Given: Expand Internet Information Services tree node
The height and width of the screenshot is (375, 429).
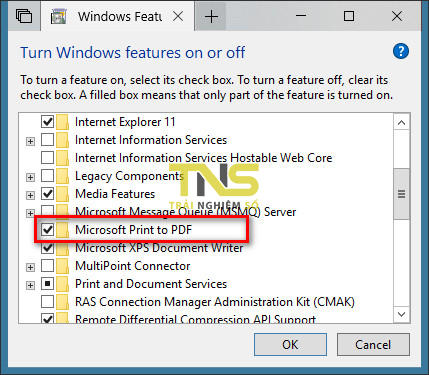Looking at the screenshot, I should pos(30,141).
